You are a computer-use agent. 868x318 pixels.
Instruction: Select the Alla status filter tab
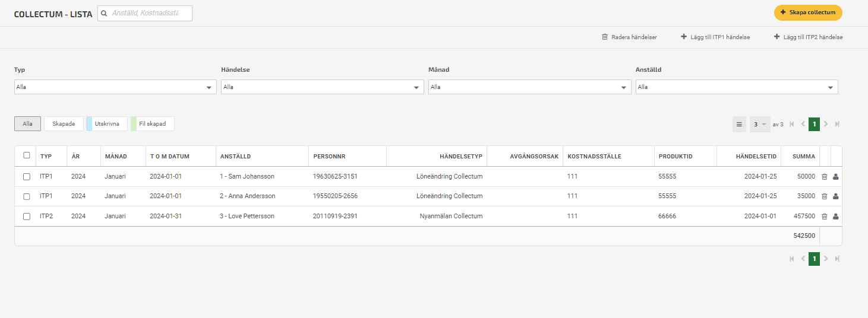pyautogui.click(x=27, y=123)
